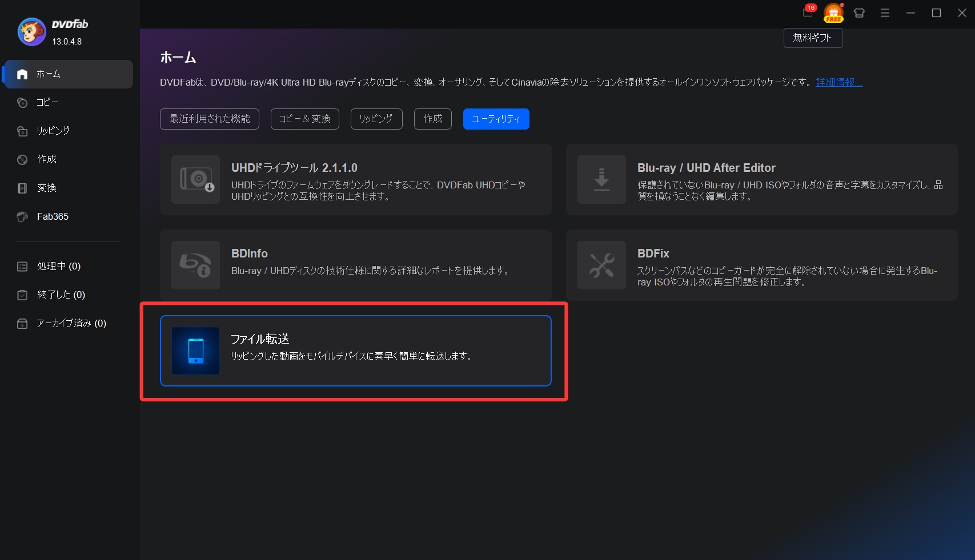The height and width of the screenshot is (560, 975).
Task: Open Fab365 in the sidebar
Action: pyautogui.click(x=53, y=216)
